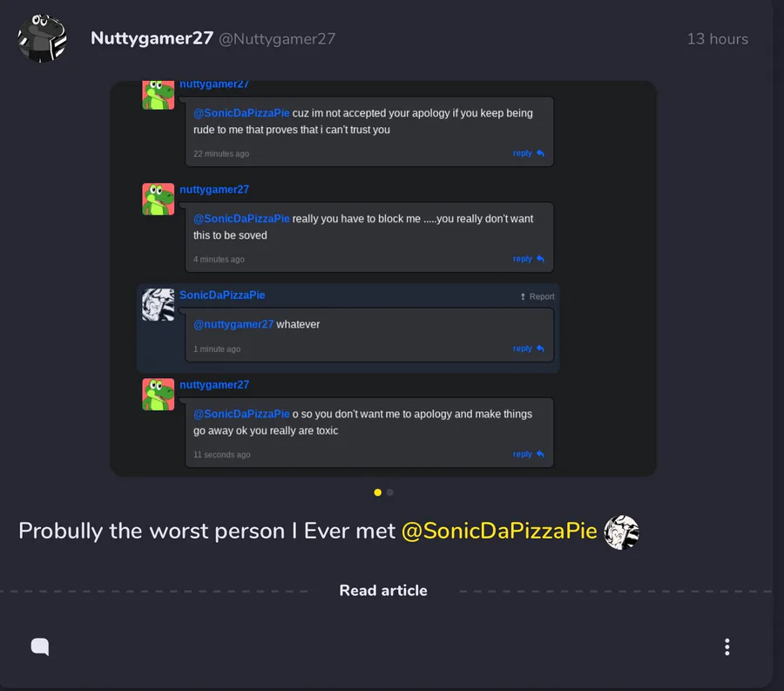Open the post comments bubble icon
This screenshot has width=784, height=691.
click(40, 647)
